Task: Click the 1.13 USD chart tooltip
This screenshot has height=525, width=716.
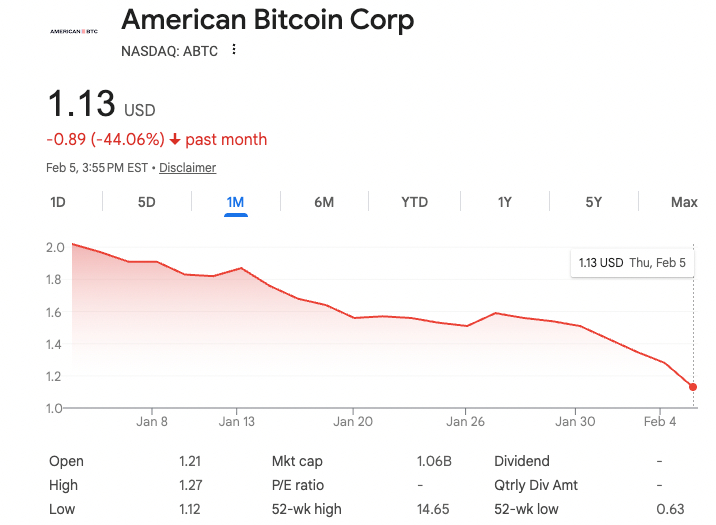Action: 632,263
